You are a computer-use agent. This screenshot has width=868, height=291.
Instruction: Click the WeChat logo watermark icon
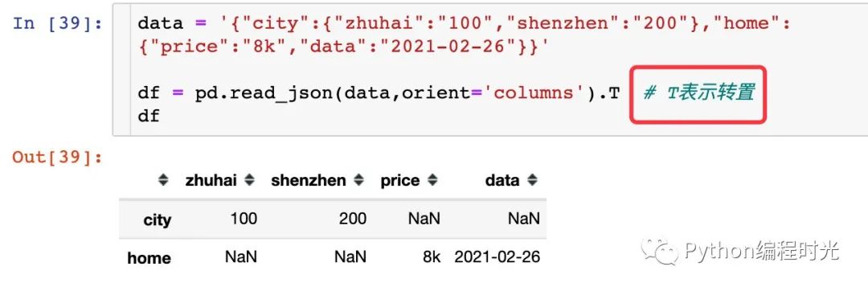coord(661,252)
